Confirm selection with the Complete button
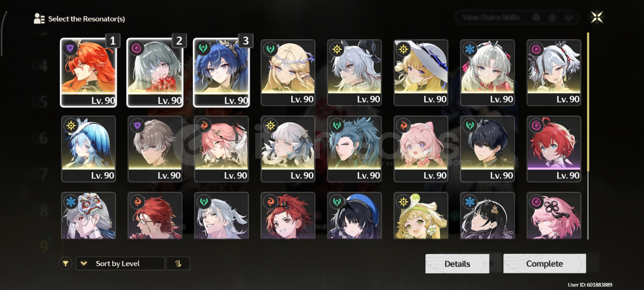 click(x=544, y=264)
